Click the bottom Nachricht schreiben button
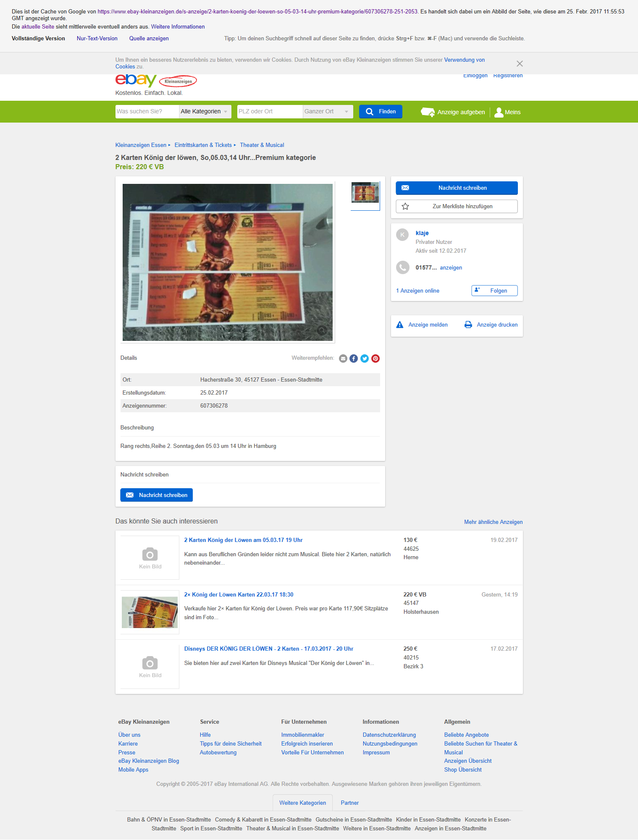 click(157, 495)
